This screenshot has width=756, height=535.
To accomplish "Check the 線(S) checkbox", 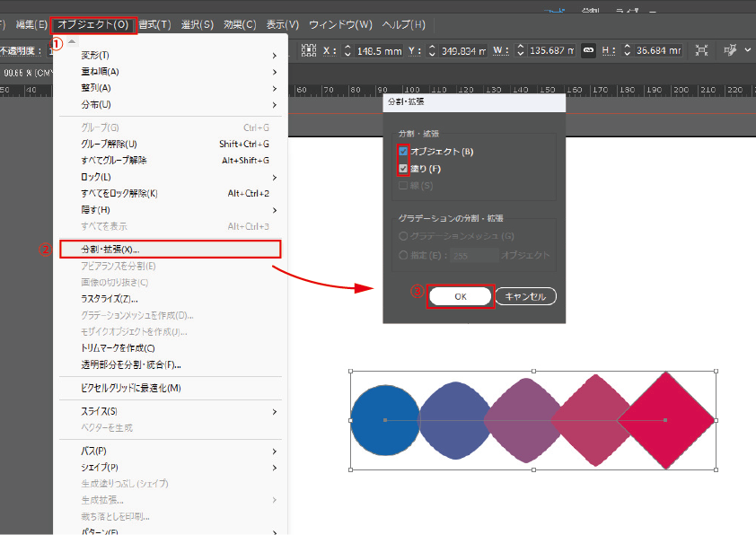I will coord(403,186).
